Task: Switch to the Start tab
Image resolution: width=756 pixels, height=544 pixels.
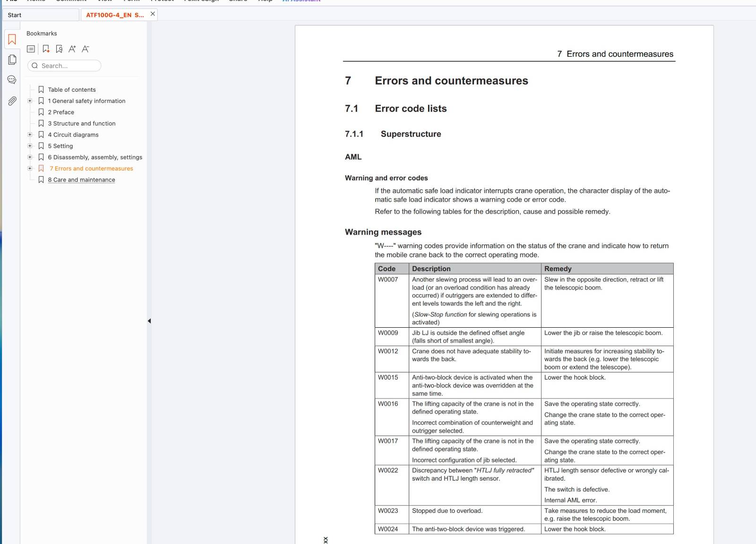Action: [41, 15]
